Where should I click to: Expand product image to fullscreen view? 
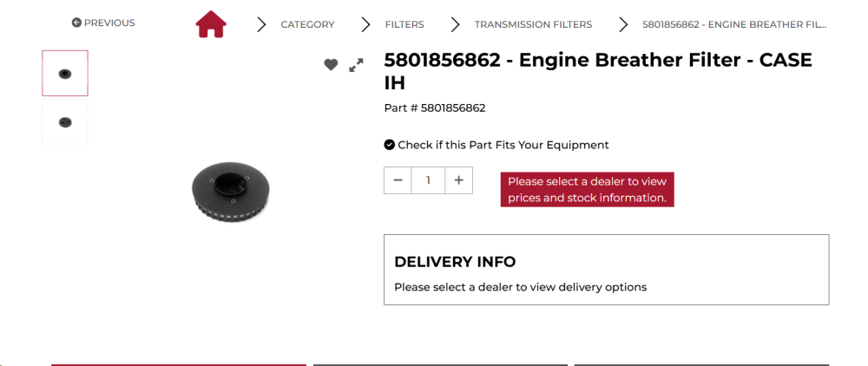[356, 65]
